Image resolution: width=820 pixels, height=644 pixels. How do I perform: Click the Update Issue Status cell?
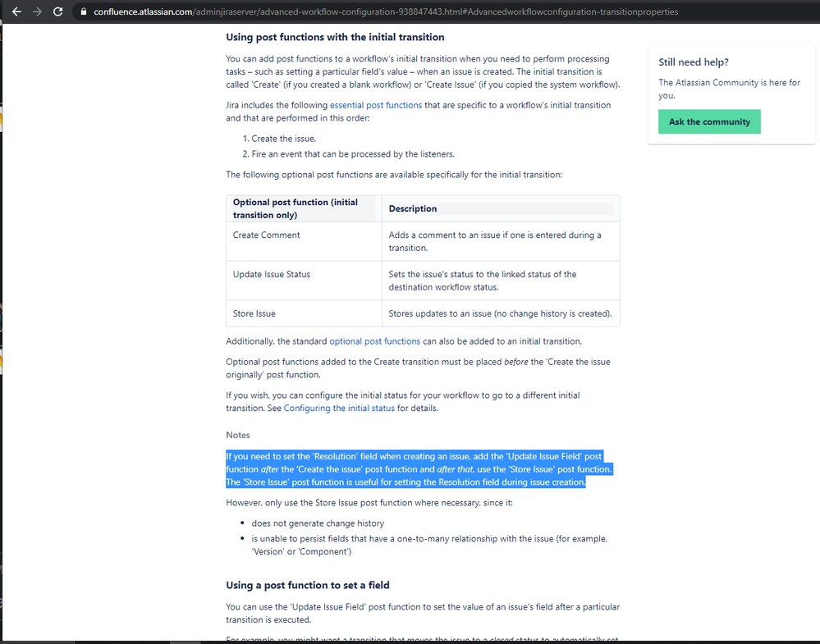(x=304, y=281)
